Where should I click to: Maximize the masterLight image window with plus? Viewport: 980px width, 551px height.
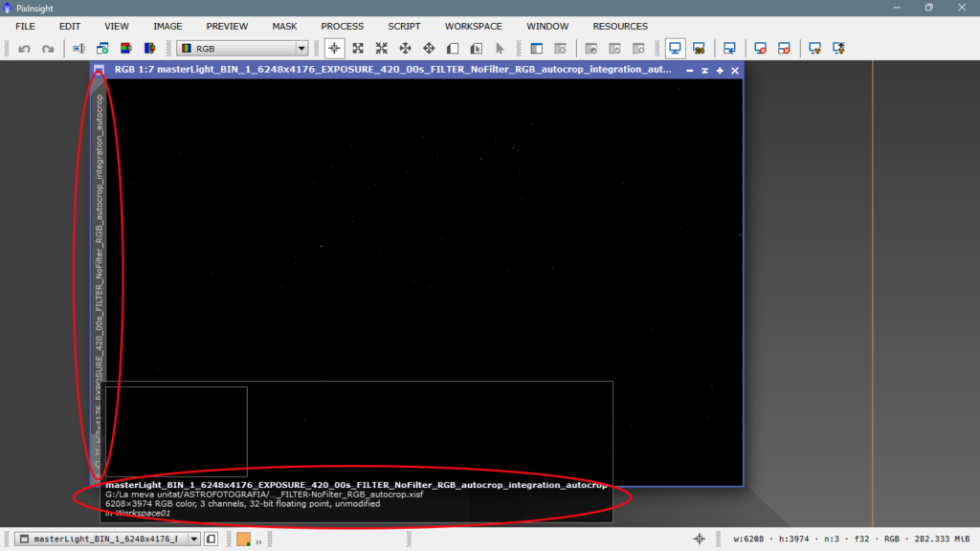point(720,71)
